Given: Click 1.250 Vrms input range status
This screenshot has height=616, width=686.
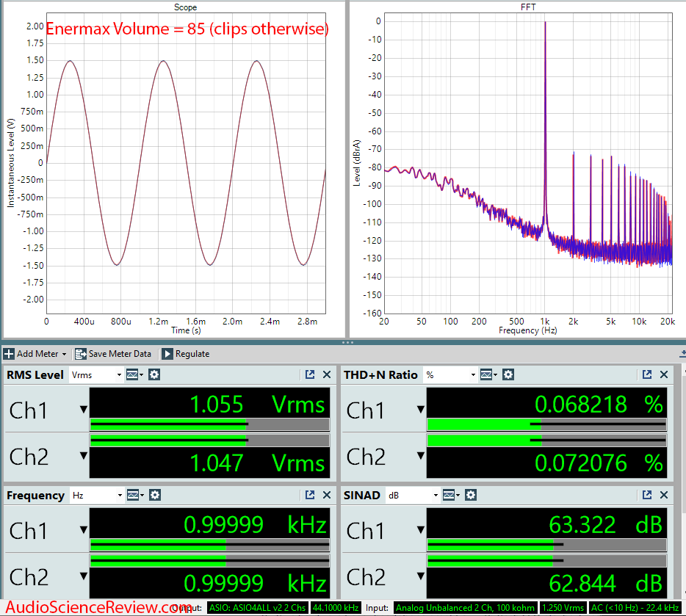Looking at the screenshot, I should point(563,608).
